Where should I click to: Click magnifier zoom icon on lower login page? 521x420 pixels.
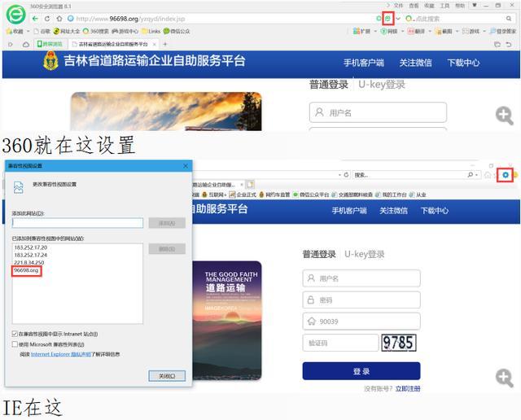[x=505, y=377]
